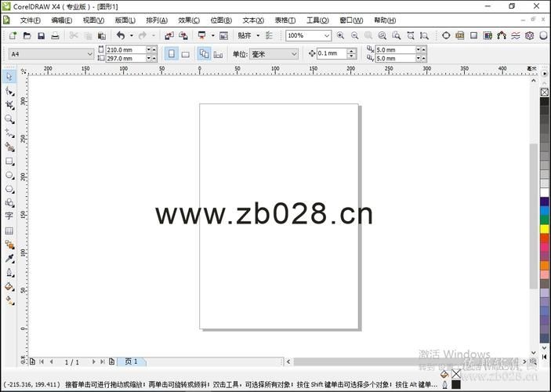Image resolution: width=551 pixels, height=392 pixels.
Task: Select the Fill bucket tool
Action: [9, 286]
